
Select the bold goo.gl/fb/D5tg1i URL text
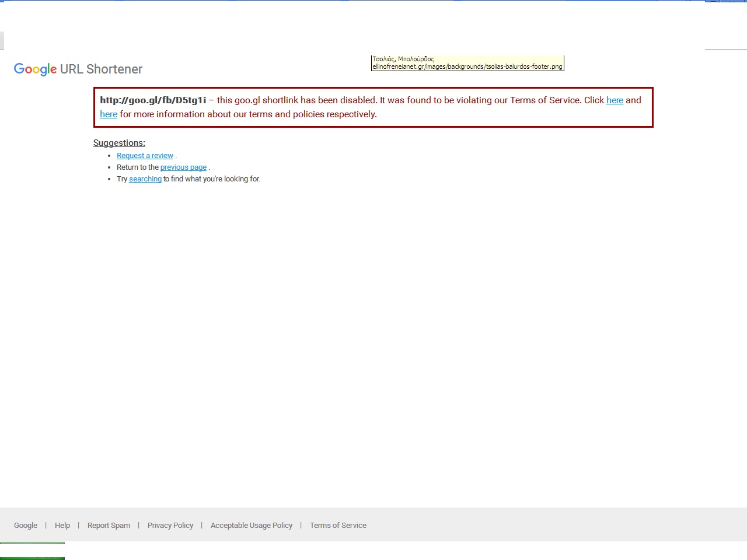pos(153,100)
